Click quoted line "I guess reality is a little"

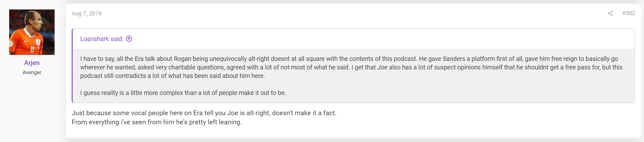pos(183,93)
